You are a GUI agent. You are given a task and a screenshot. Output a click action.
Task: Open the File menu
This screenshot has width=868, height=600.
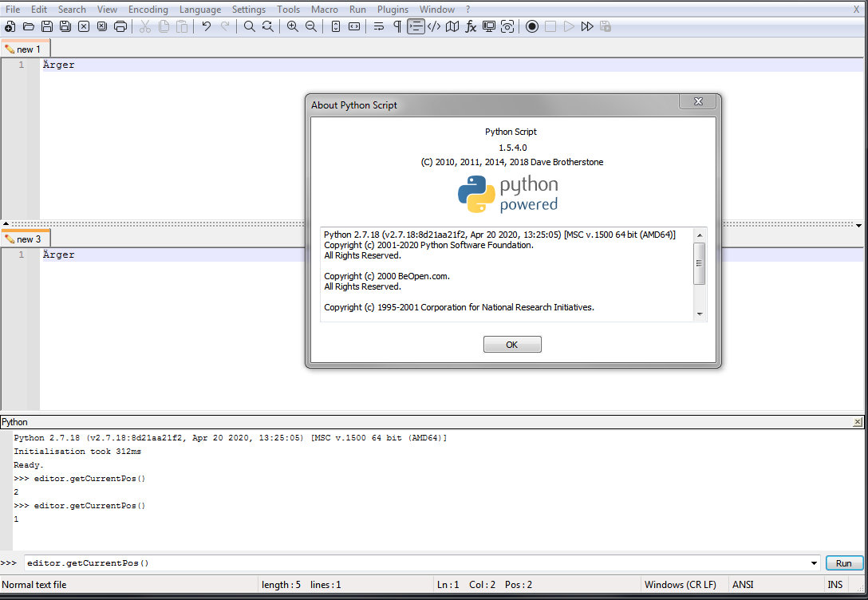(x=13, y=10)
